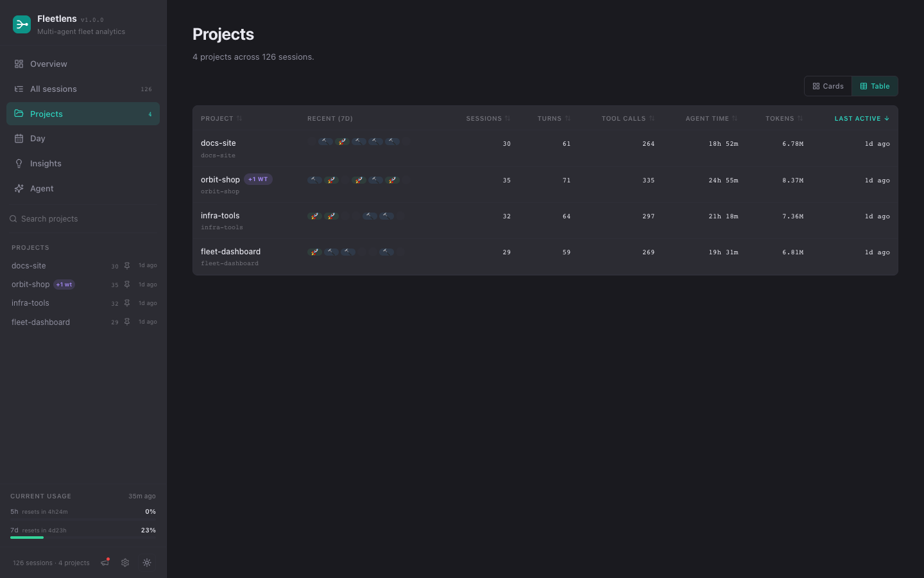Image resolution: width=924 pixels, height=578 pixels.
Task: Click first hammer badge in docs-site row
Action: (325, 141)
